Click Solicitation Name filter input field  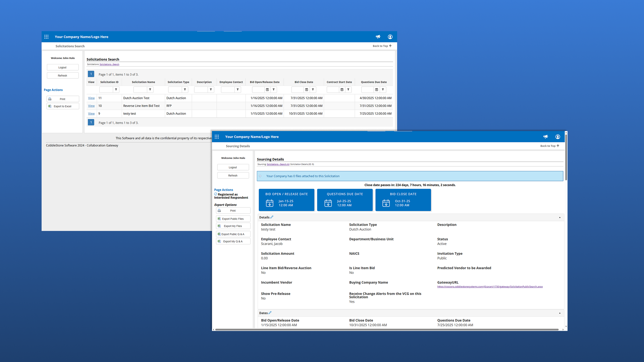pos(140,90)
